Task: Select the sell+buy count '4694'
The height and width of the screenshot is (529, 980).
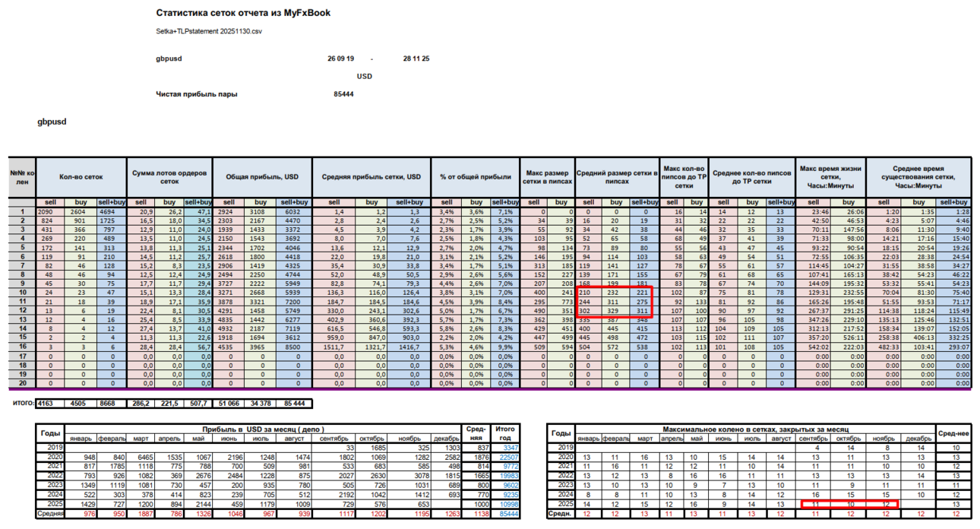Action: click(111, 212)
